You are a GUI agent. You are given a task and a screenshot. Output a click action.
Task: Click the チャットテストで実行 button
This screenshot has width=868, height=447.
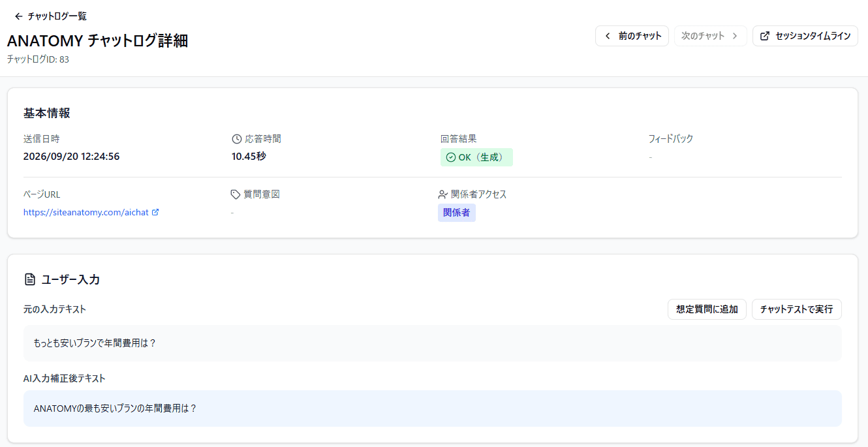[797, 309]
